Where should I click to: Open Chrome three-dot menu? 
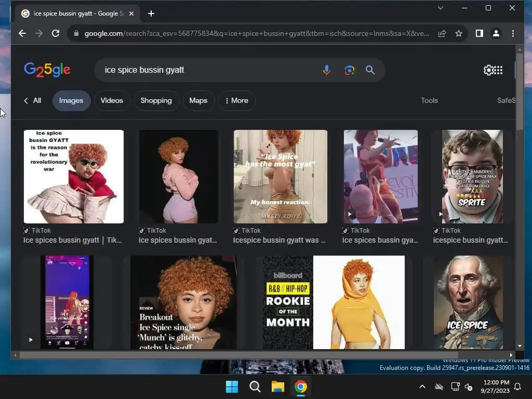513,33
